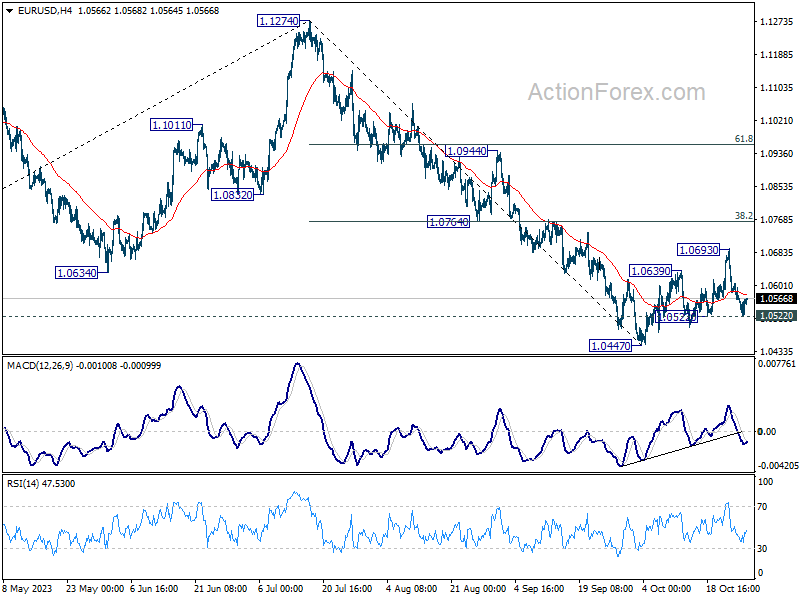Click the 4 Aug 08:00 time label

pyautogui.click(x=411, y=589)
